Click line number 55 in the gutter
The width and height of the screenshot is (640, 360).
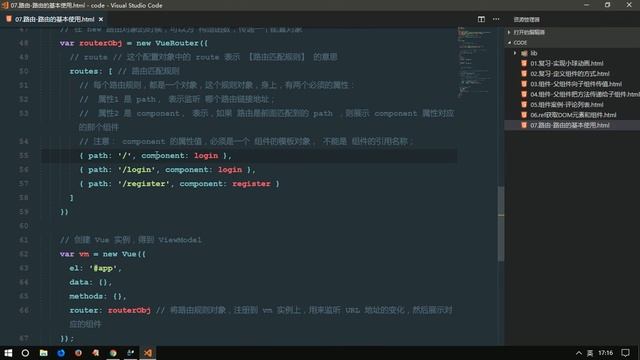pos(24,156)
